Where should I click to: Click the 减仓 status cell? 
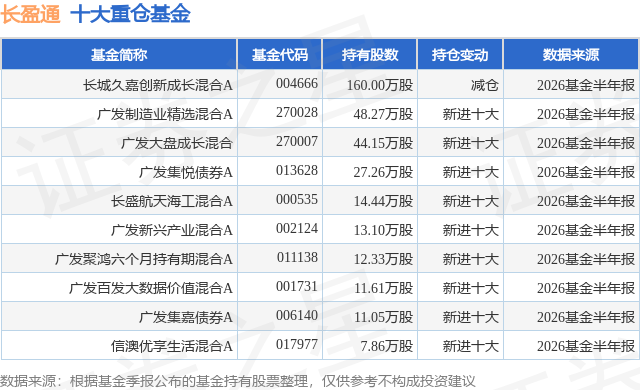tap(485, 85)
